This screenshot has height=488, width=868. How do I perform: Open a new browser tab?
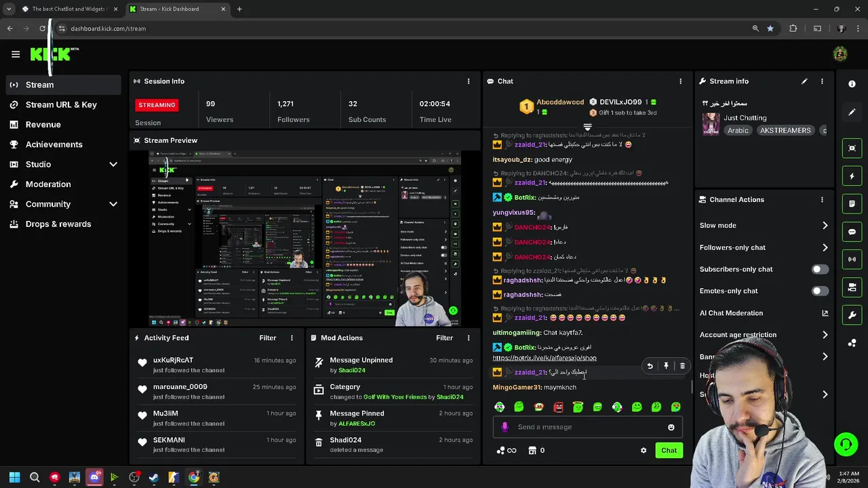pyautogui.click(x=239, y=9)
